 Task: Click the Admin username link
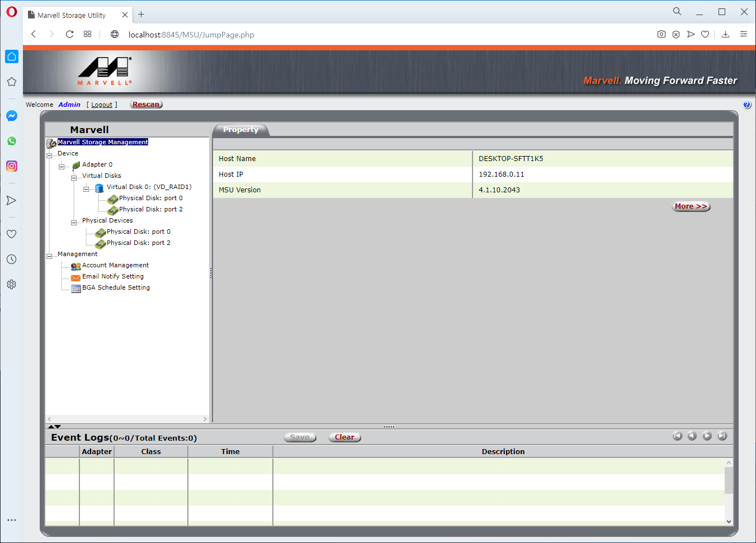point(69,105)
